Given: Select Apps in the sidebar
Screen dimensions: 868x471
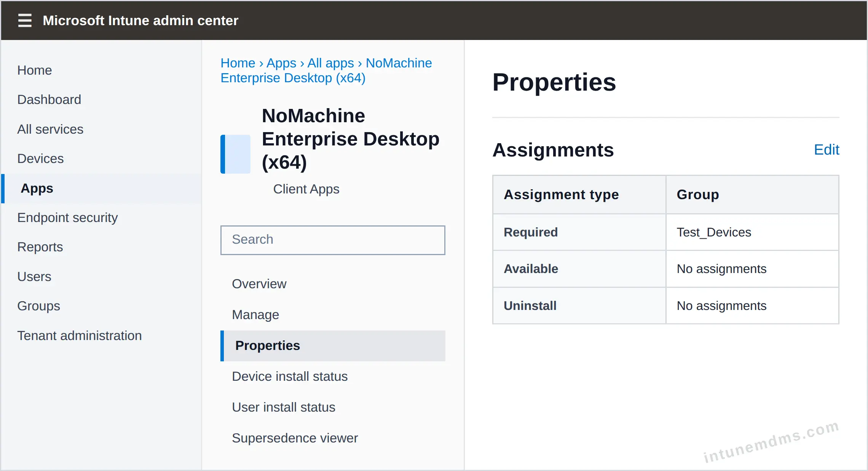Looking at the screenshot, I should click(x=101, y=188).
